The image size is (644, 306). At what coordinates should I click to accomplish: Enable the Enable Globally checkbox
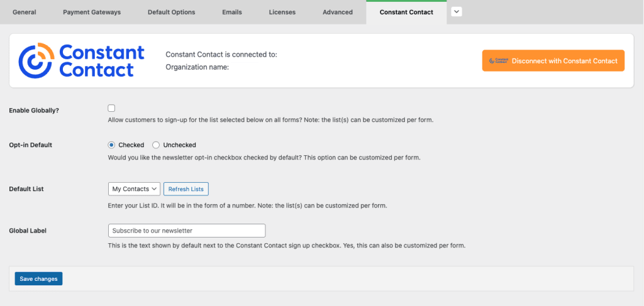(111, 108)
